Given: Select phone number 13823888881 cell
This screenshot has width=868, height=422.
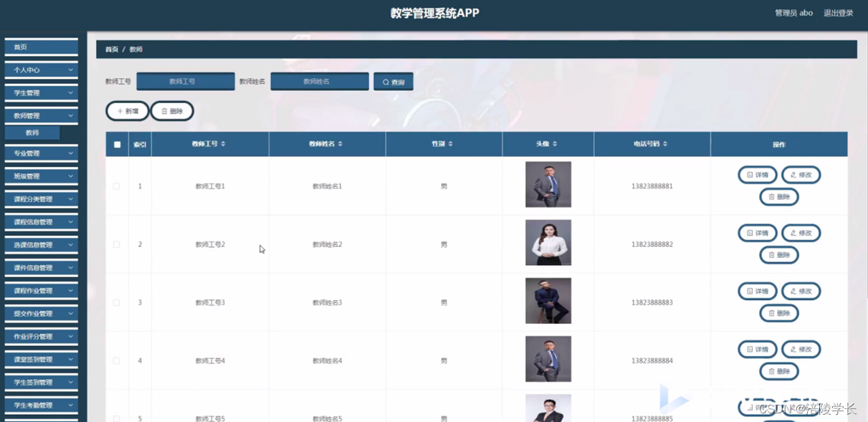Looking at the screenshot, I should [x=652, y=186].
